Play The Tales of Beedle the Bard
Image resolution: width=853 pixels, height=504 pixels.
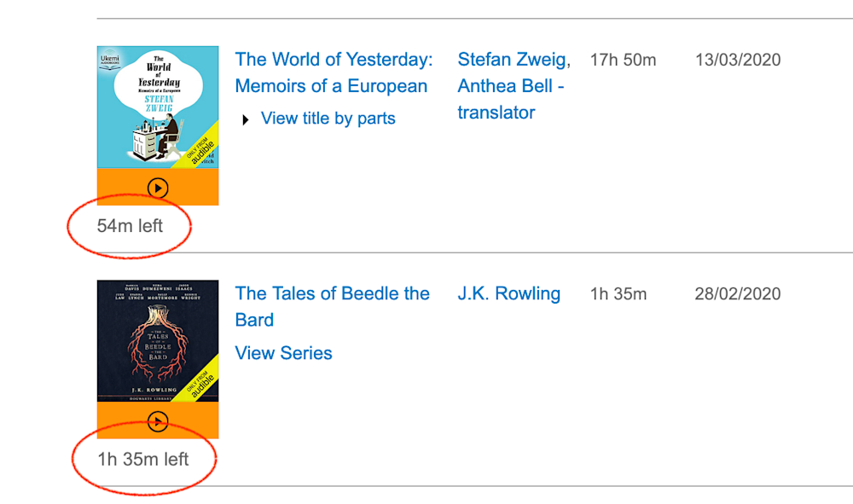(158, 420)
